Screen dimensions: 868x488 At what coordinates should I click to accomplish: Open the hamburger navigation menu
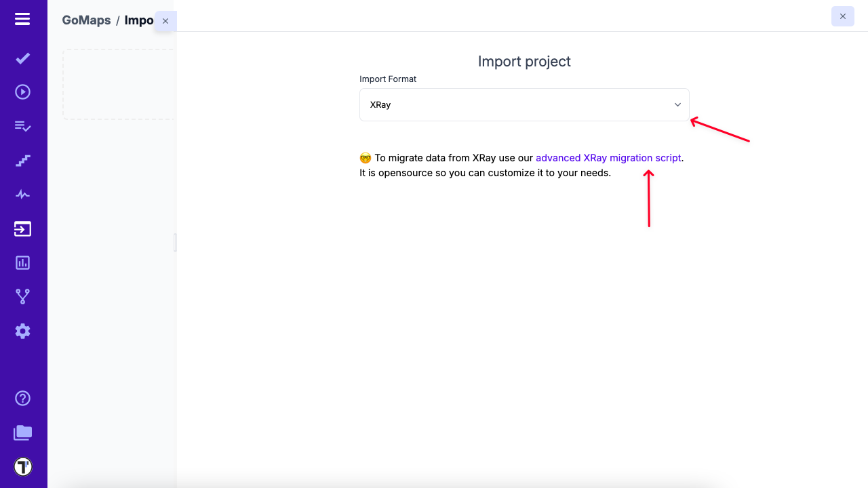click(24, 19)
